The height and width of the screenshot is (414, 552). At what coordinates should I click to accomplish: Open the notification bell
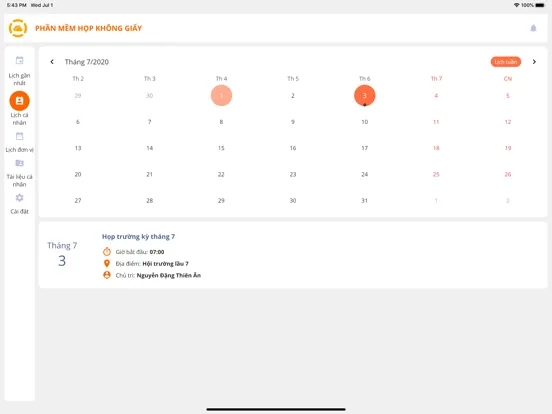point(533,28)
